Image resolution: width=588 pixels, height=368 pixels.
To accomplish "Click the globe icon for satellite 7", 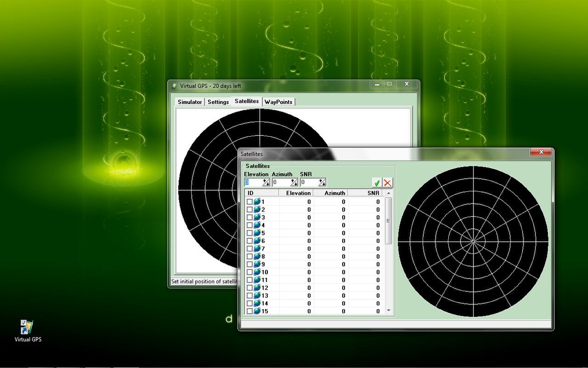I will coord(257,248).
